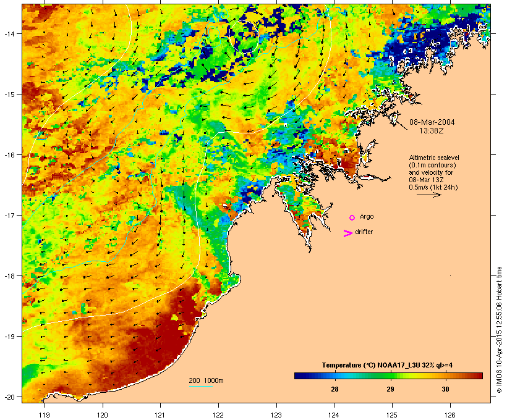Click the colorbar tick label 28
Viewport: 507px width, 420px height.
point(334,389)
